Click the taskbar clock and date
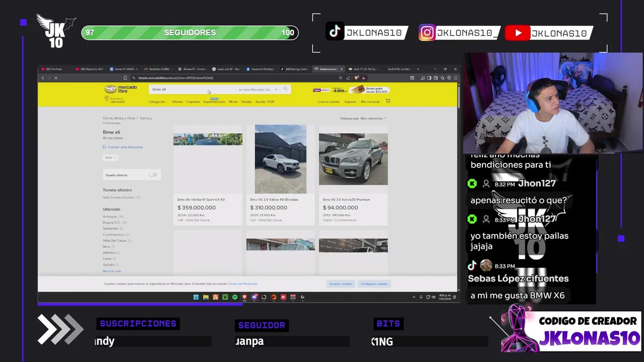Screen dimensions: 644x362 pyautogui.click(x=445, y=297)
